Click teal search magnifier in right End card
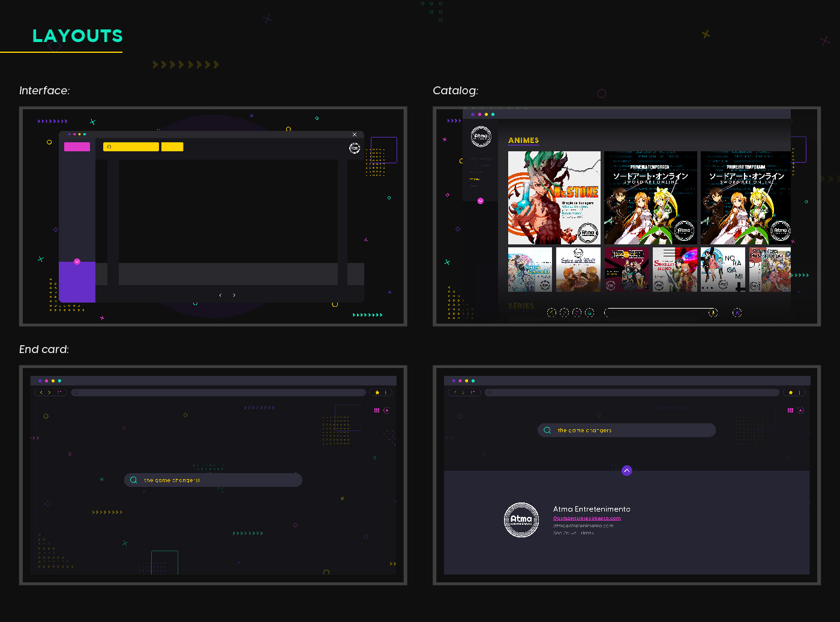 pyautogui.click(x=547, y=430)
